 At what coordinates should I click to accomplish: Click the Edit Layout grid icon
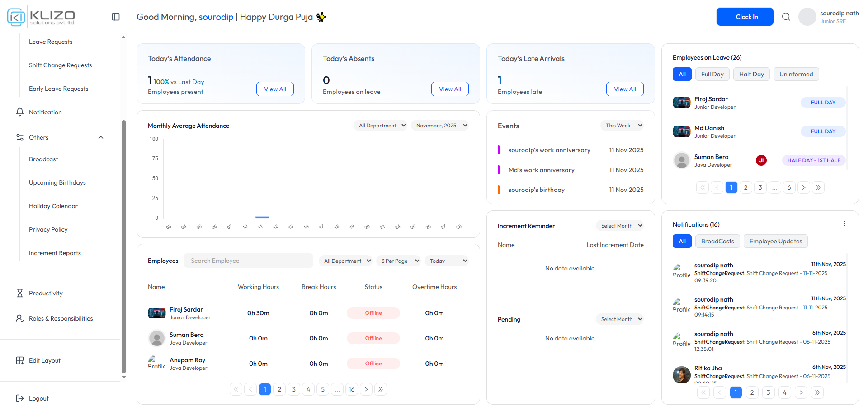20,360
